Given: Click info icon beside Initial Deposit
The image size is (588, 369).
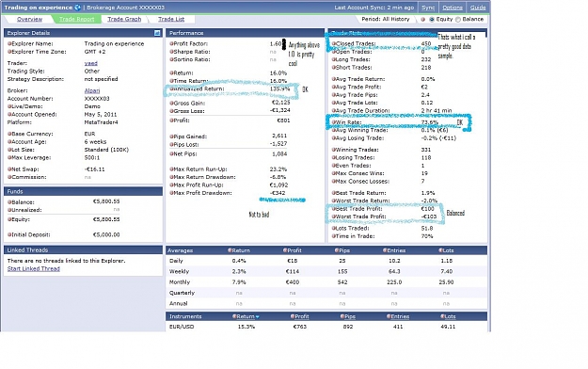Looking at the screenshot, I should tap(9, 234).
